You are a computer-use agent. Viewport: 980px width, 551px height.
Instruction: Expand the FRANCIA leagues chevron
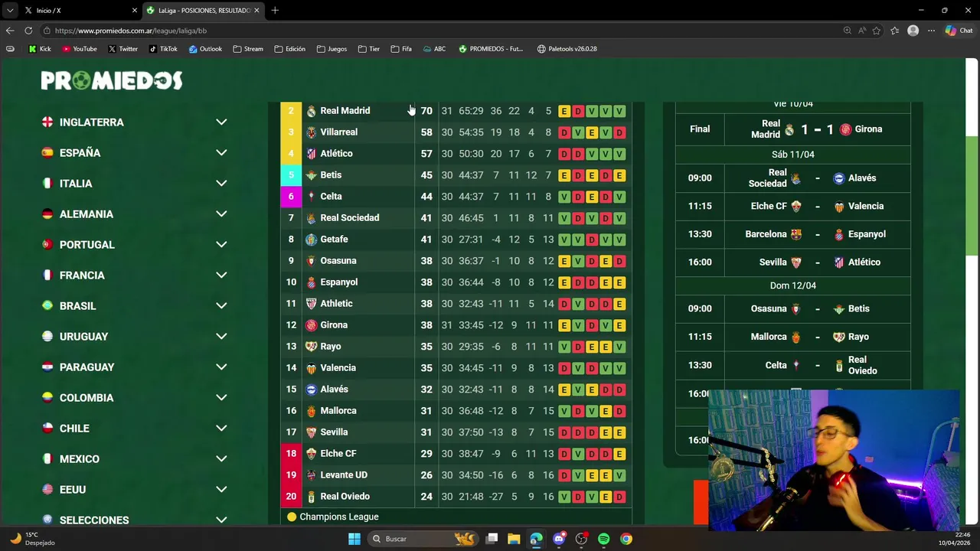[221, 275]
